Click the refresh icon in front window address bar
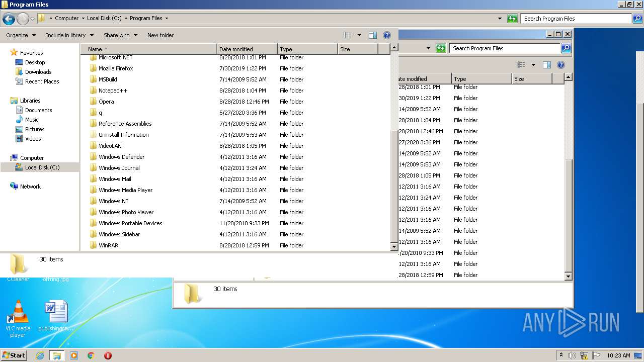The height and width of the screenshot is (362, 644). click(512, 19)
